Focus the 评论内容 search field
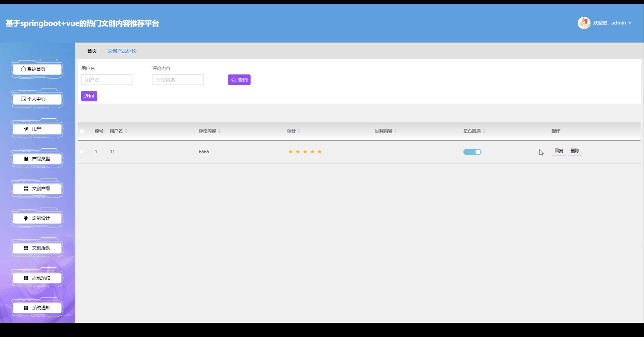The width and height of the screenshot is (644, 337). pos(178,80)
